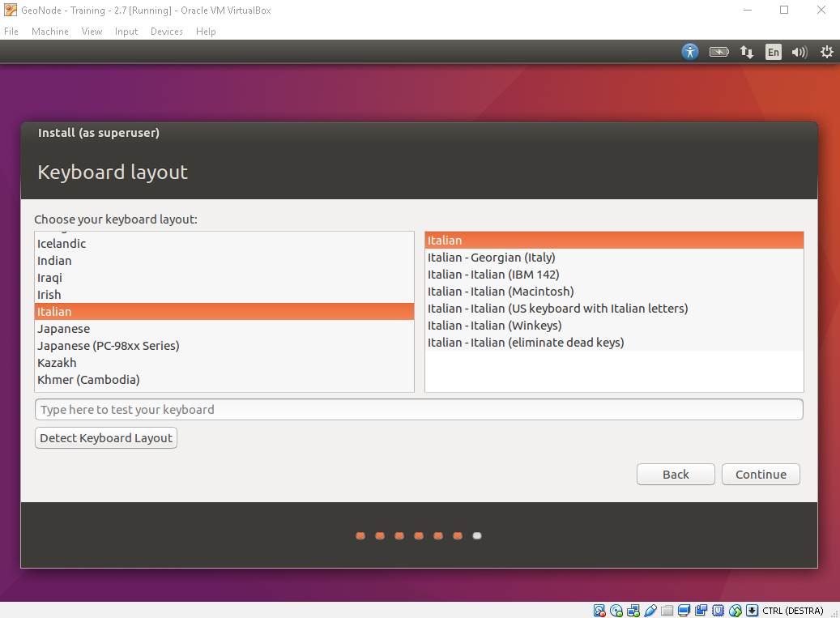Click the keyboard test input field

[x=419, y=410]
